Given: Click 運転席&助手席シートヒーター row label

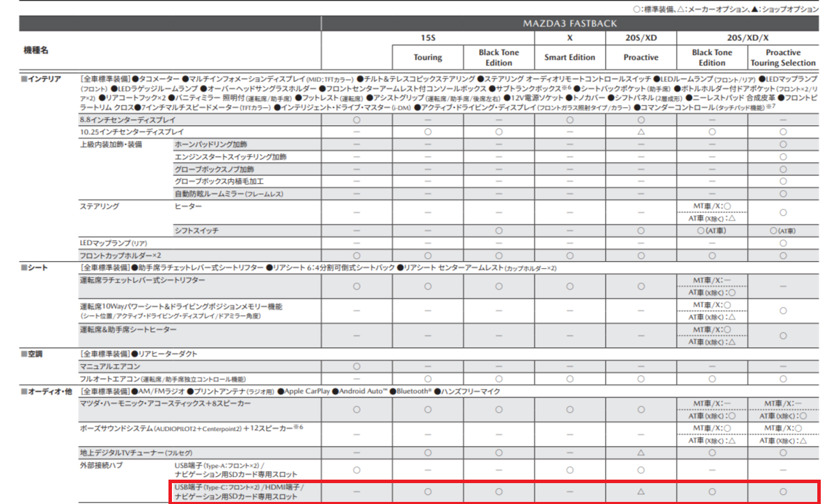Looking at the screenshot, I should click(x=127, y=330).
